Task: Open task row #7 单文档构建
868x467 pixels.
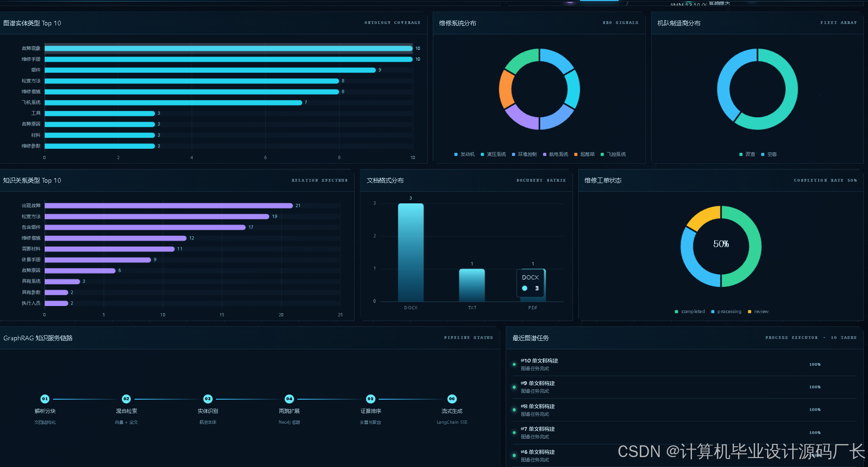Action: click(685, 433)
